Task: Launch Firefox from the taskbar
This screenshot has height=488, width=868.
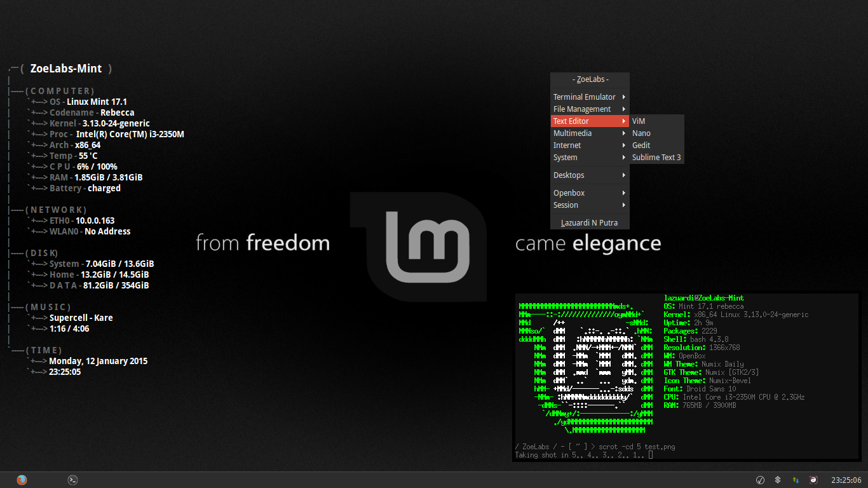Action: point(22,480)
